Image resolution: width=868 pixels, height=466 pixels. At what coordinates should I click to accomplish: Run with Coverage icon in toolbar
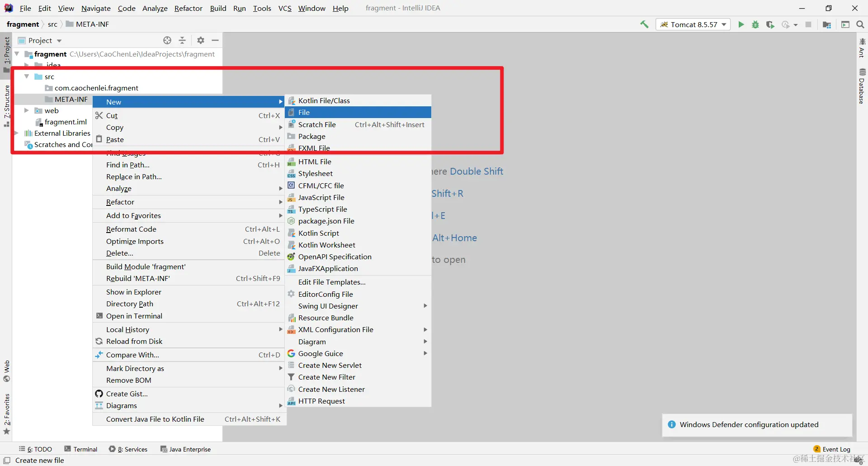coord(770,24)
